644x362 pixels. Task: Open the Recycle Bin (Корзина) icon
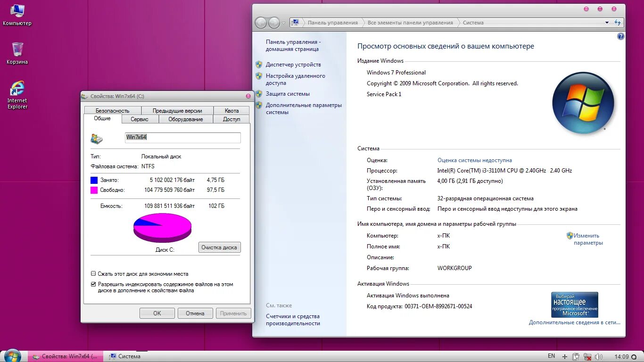click(17, 53)
